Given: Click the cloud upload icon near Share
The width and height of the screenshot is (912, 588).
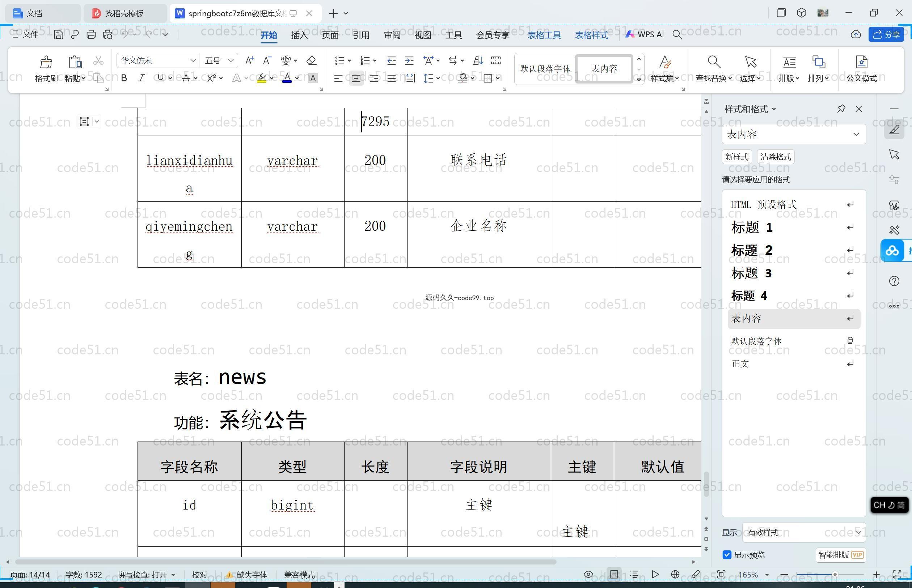Looking at the screenshot, I should 856,35.
